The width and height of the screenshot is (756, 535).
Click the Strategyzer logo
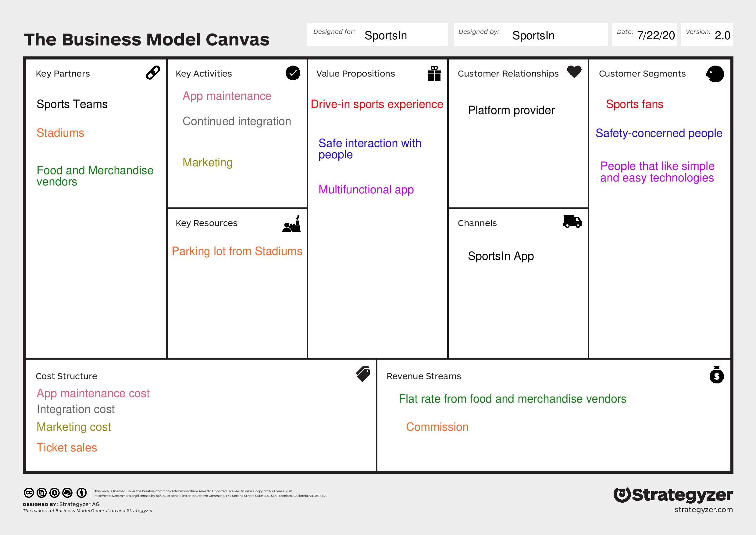click(x=673, y=495)
